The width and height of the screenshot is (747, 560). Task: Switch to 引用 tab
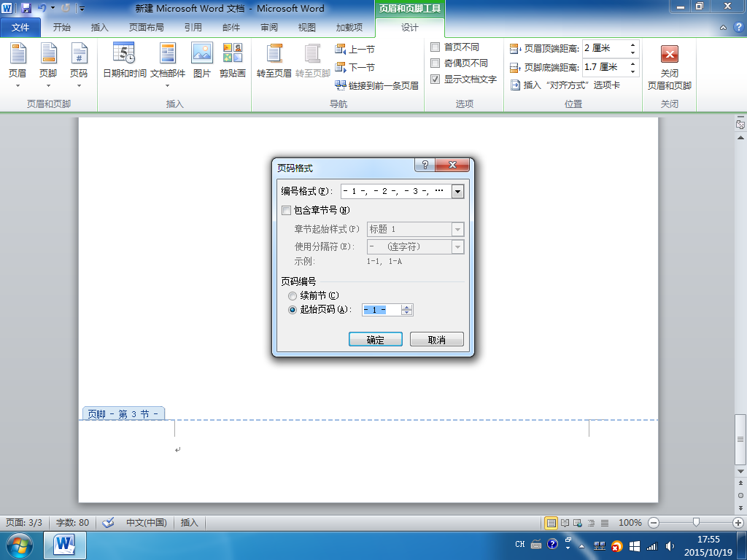(x=193, y=28)
